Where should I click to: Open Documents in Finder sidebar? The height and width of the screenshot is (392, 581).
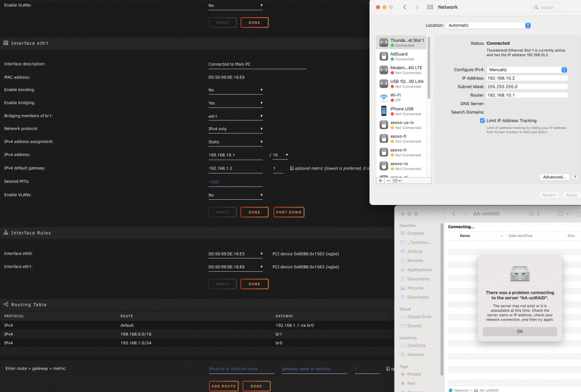point(418,279)
